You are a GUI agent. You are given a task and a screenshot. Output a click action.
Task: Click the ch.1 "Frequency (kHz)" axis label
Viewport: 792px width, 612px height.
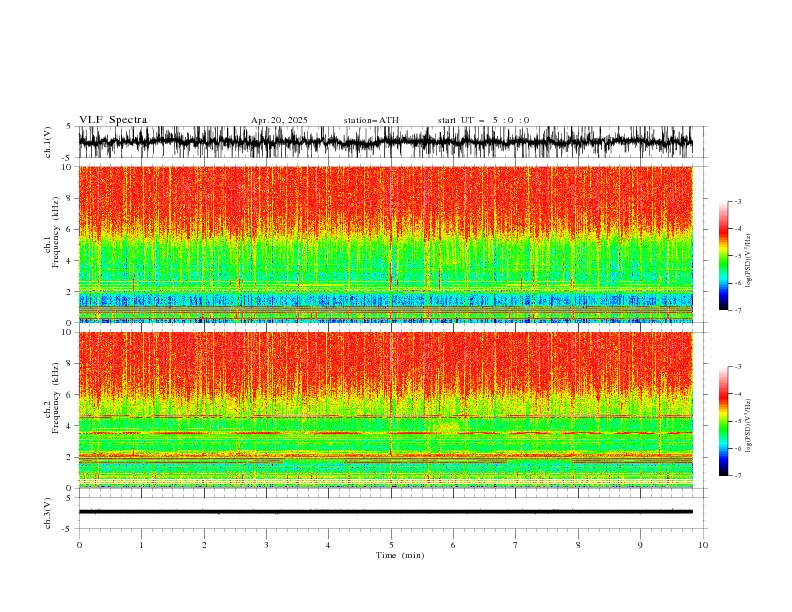tap(57, 232)
